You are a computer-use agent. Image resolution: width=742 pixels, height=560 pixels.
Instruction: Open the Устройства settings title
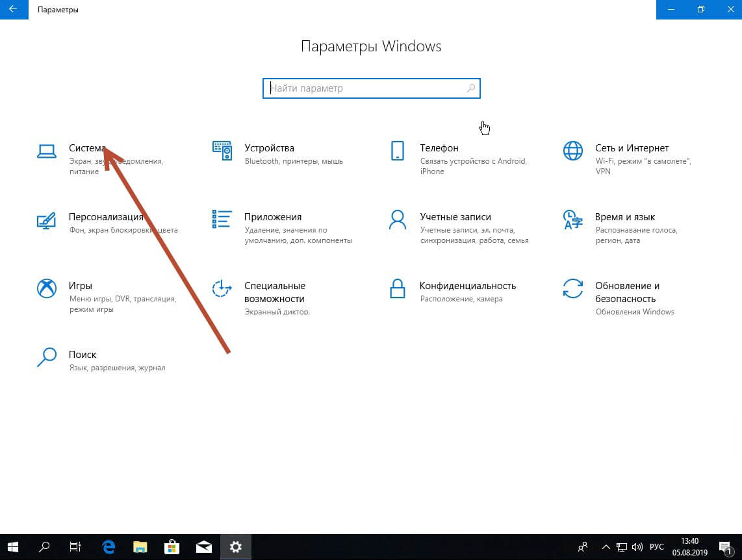tap(269, 148)
